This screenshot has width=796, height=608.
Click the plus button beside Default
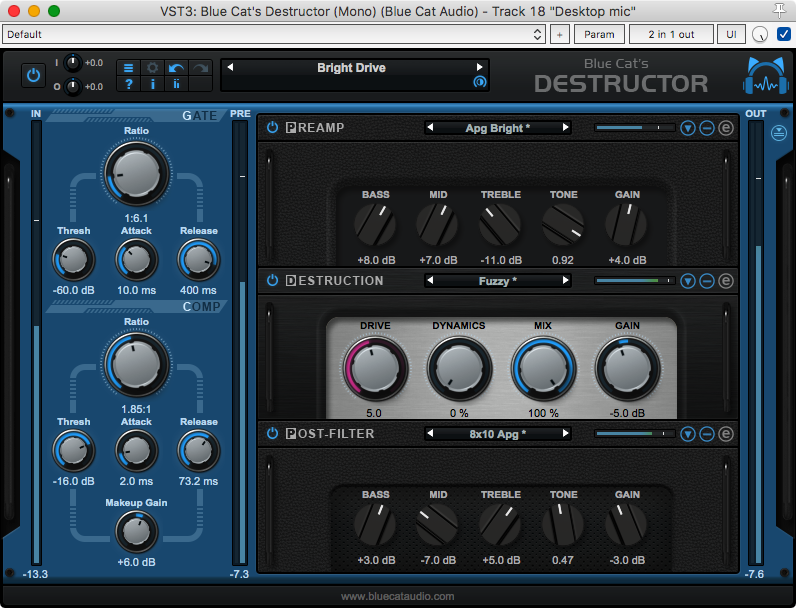point(559,35)
